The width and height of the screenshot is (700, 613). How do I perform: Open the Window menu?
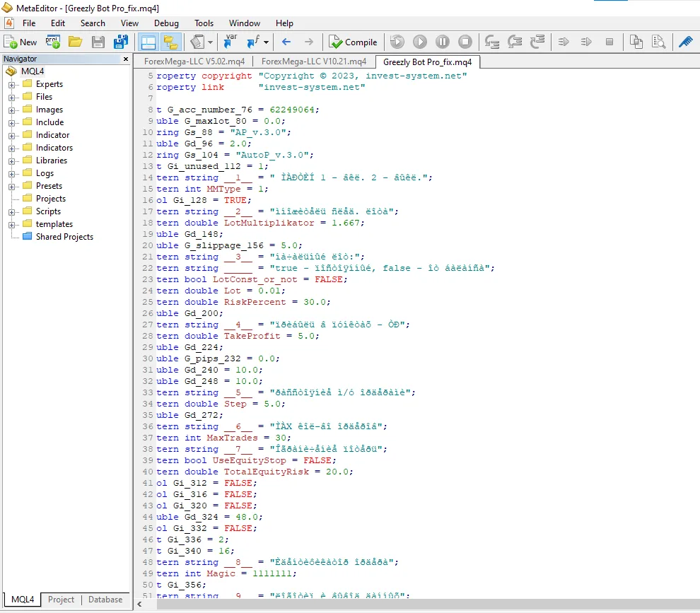click(244, 23)
